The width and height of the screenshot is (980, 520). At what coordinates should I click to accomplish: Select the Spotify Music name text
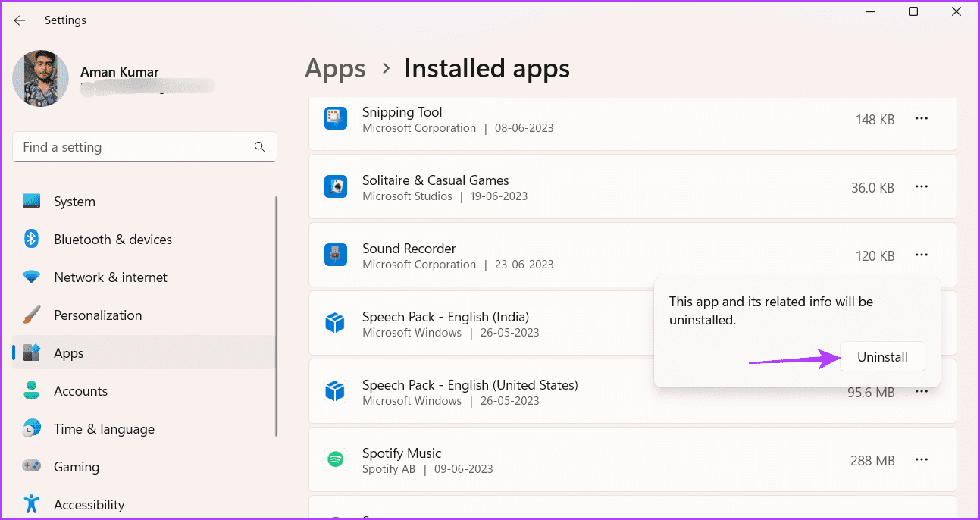coord(402,453)
